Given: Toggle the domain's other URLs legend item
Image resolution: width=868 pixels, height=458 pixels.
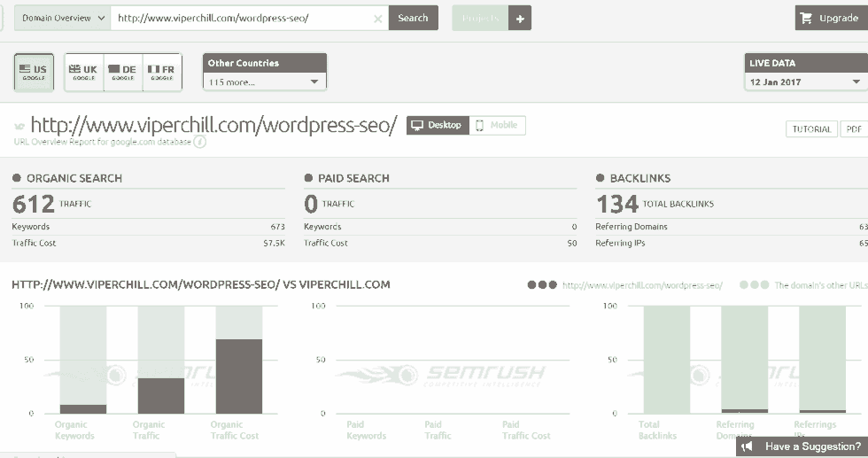Looking at the screenshot, I should [804, 285].
